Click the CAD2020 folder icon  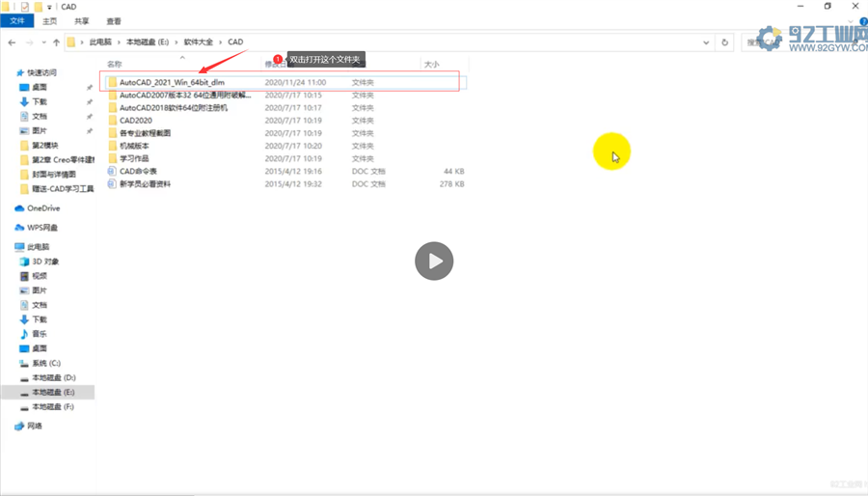(x=113, y=120)
